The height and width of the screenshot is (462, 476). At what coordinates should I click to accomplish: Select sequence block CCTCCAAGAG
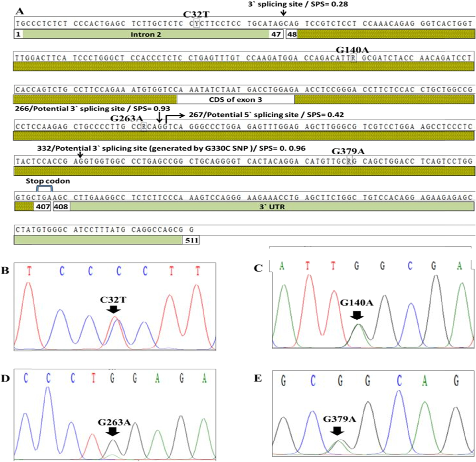[42, 127]
